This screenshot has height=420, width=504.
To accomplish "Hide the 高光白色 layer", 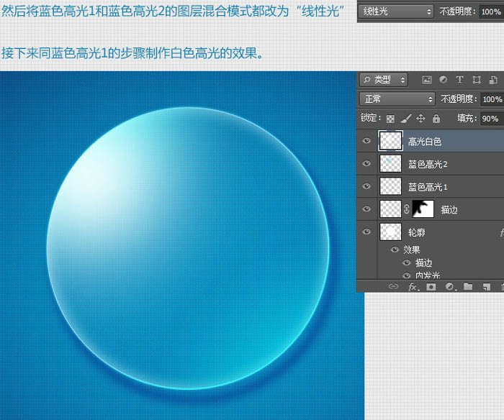I will coord(366,141).
